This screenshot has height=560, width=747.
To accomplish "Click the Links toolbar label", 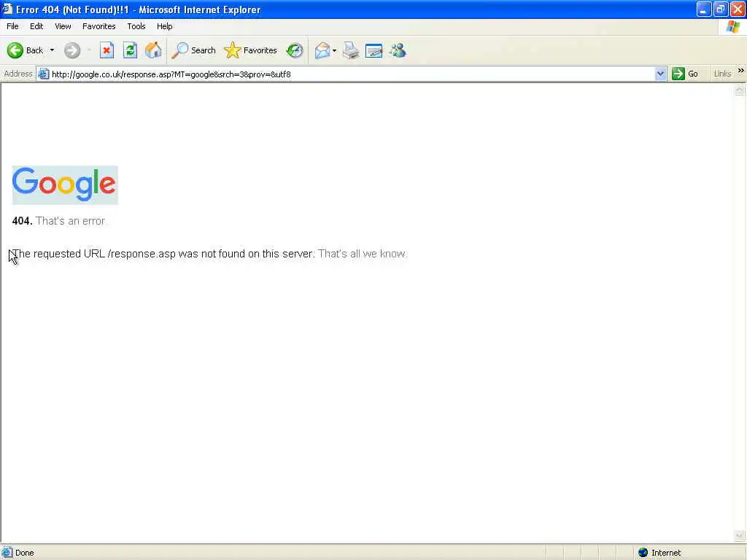I will coord(723,74).
